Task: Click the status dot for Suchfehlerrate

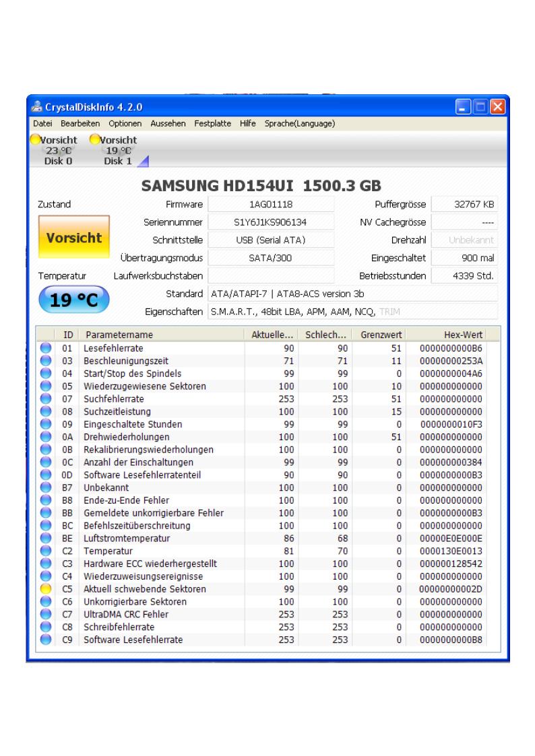Action: coord(46,399)
